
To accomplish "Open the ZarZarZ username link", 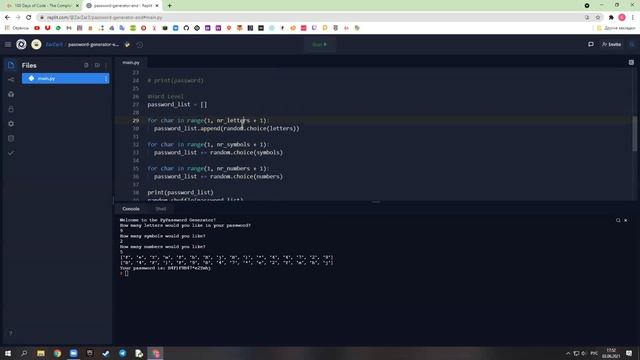I will click(54, 44).
